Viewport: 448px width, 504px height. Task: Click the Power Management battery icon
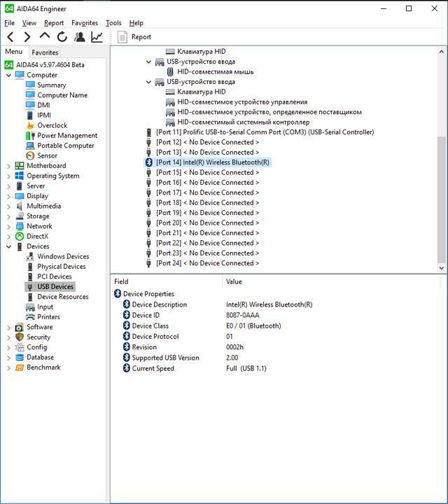tap(30, 135)
